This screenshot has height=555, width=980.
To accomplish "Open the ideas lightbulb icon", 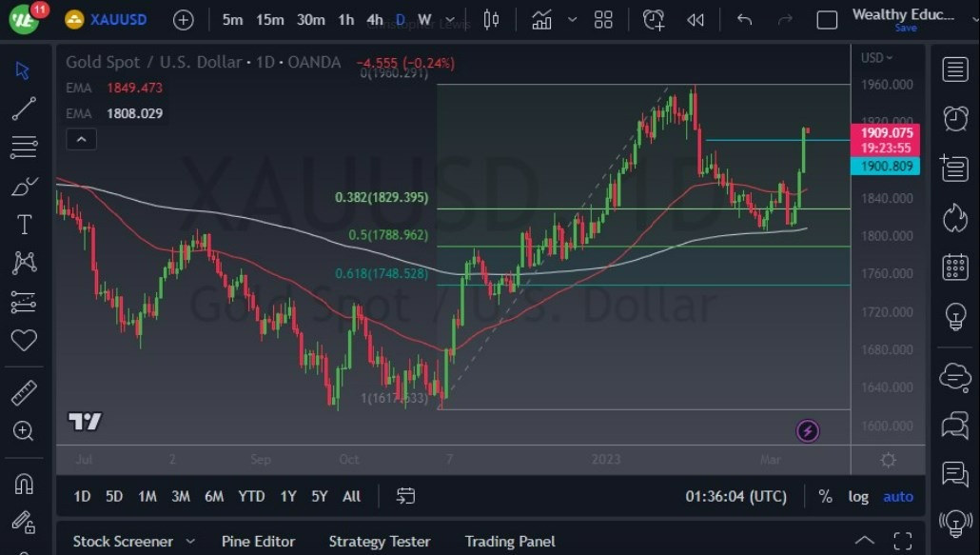I will tap(955, 316).
